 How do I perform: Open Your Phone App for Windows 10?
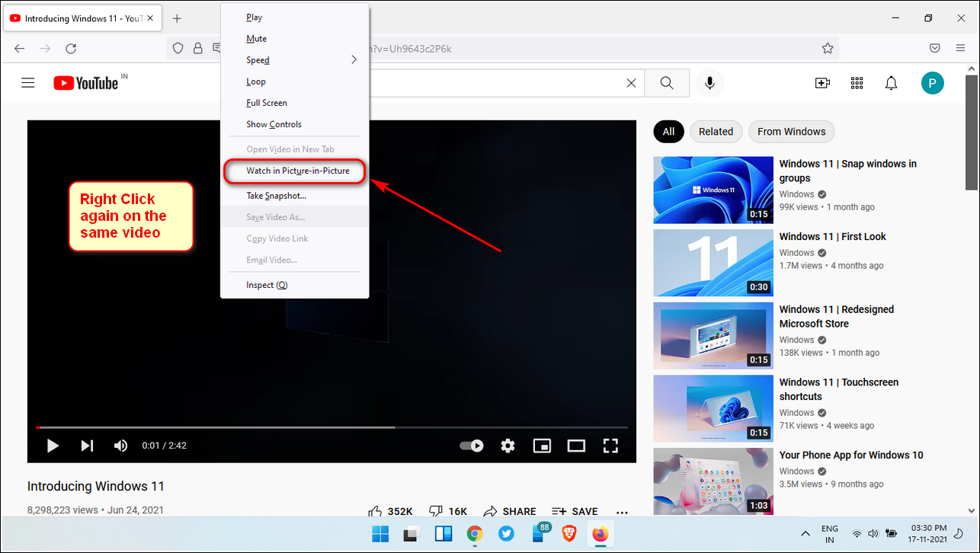[850, 455]
